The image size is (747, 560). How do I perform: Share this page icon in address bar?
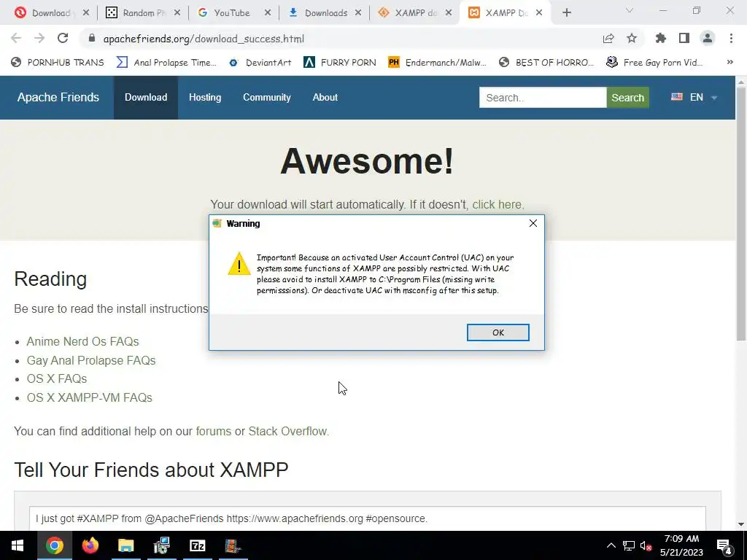point(608,38)
